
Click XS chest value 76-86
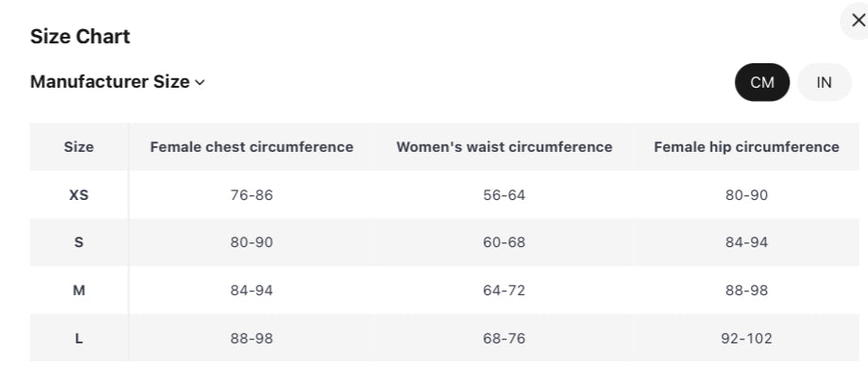251,194
